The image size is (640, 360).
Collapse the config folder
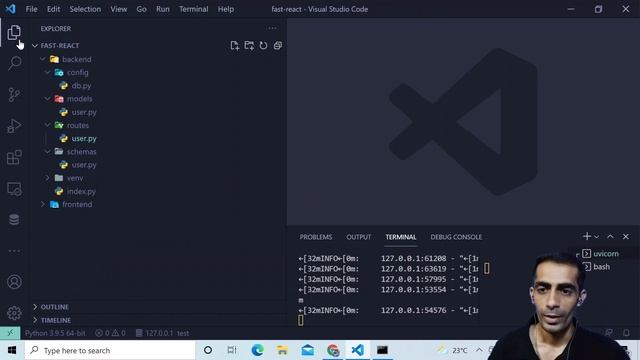[48, 72]
